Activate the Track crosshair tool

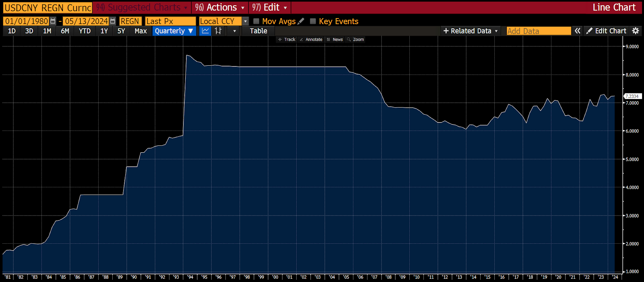[287, 39]
